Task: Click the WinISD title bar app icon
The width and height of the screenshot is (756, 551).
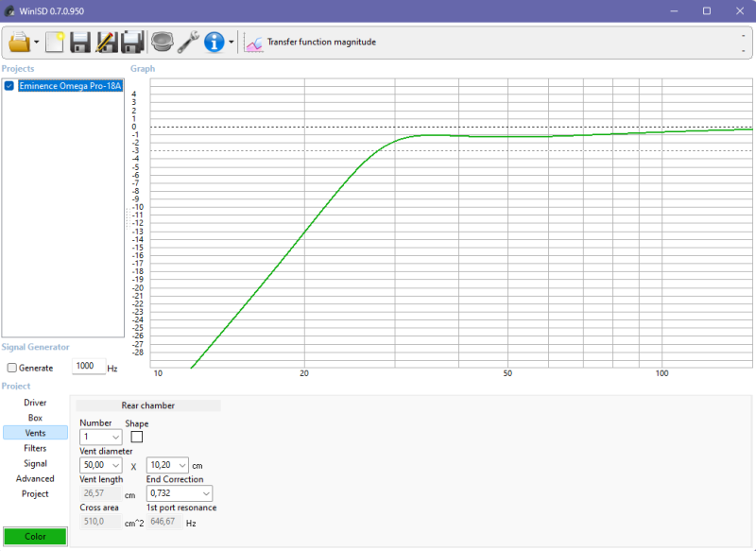Action: [9, 10]
